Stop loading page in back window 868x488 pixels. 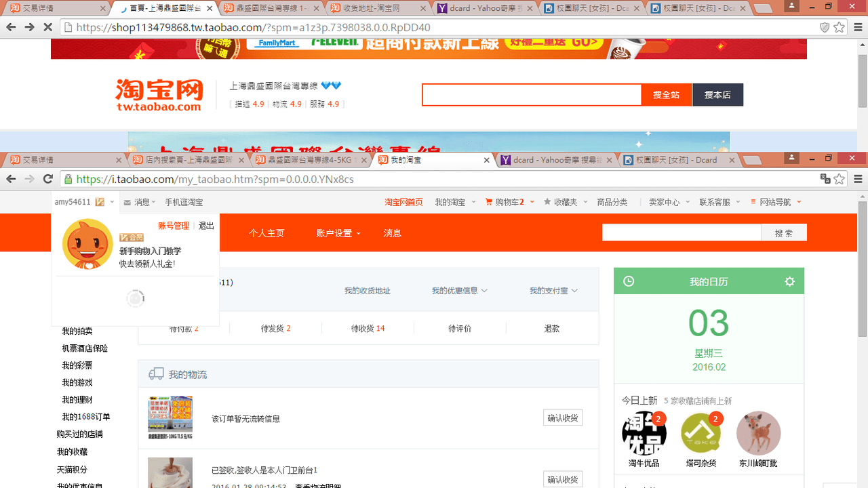tap(47, 28)
